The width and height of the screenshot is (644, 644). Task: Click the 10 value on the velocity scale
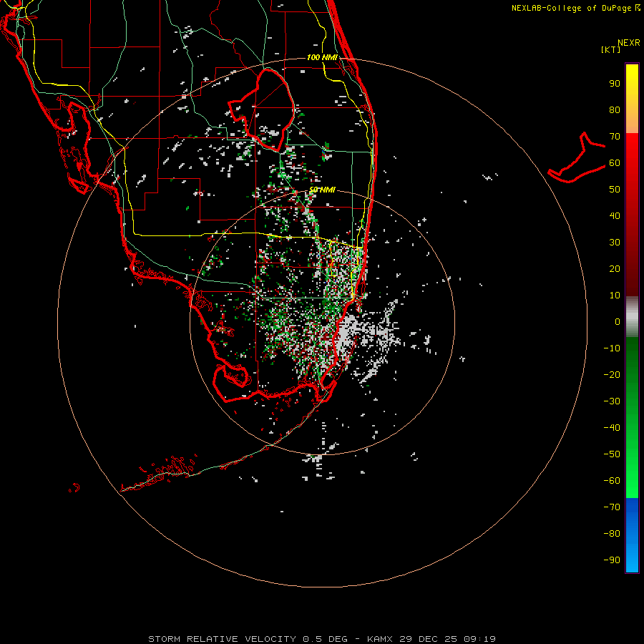pos(615,296)
